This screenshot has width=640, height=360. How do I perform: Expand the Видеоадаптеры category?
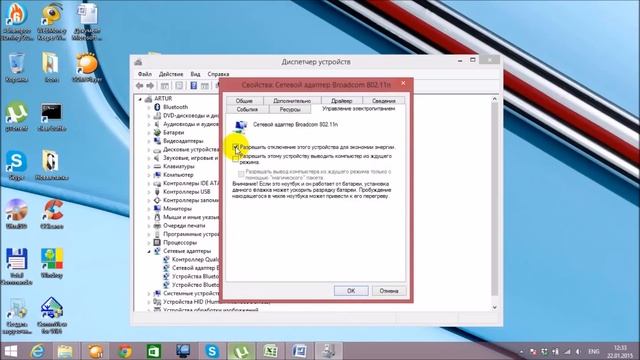[149, 141]
